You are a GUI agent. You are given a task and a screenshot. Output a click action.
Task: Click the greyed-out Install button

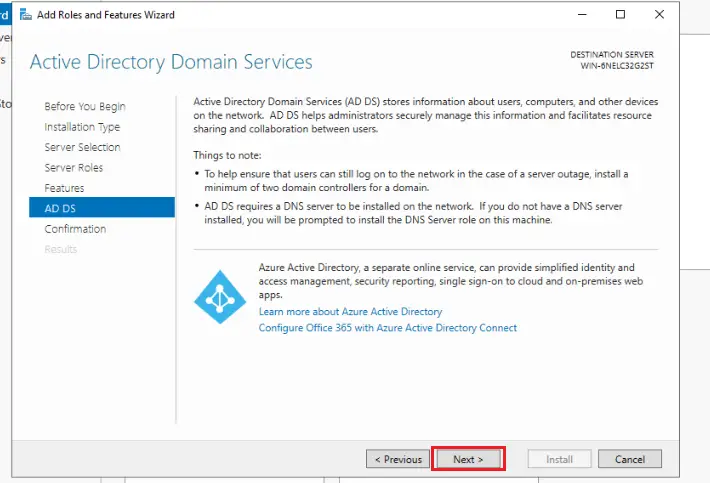pos(559,459)
